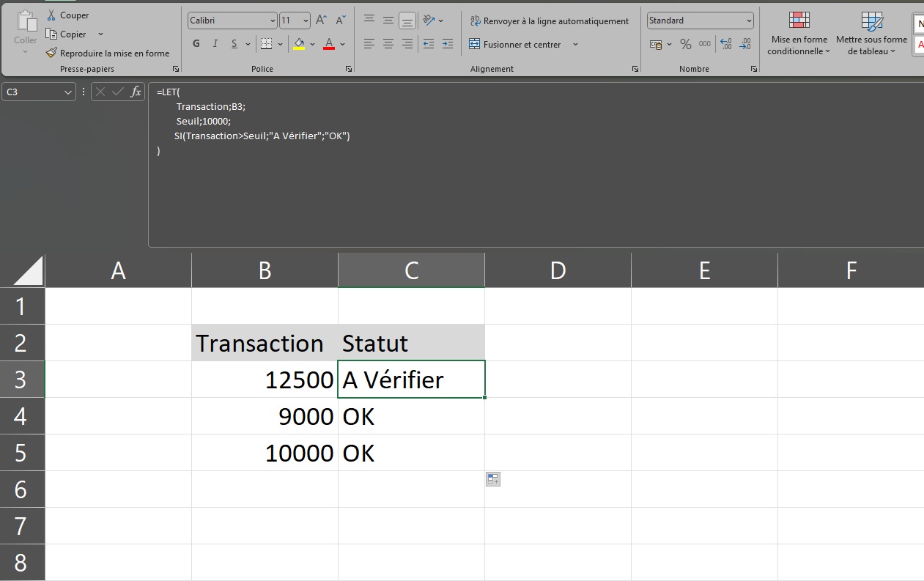The height and width of the screenshot is (581, 924).
Task: Open the Calibri font name dropdown
Action: [x=273, y=21]
